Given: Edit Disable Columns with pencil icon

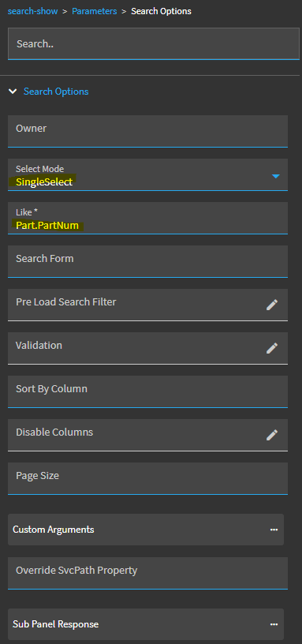Looking at the screenshot, I should pyautogui.click(x=271, y=435).
